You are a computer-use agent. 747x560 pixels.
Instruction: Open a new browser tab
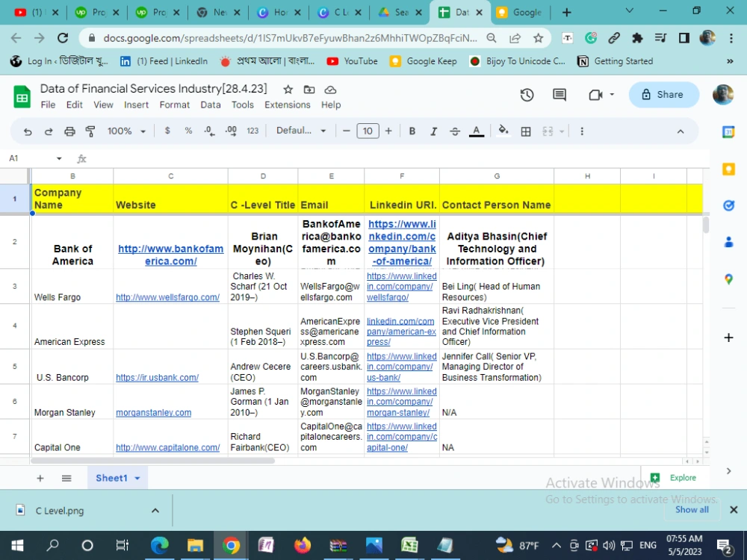[566, 13]
